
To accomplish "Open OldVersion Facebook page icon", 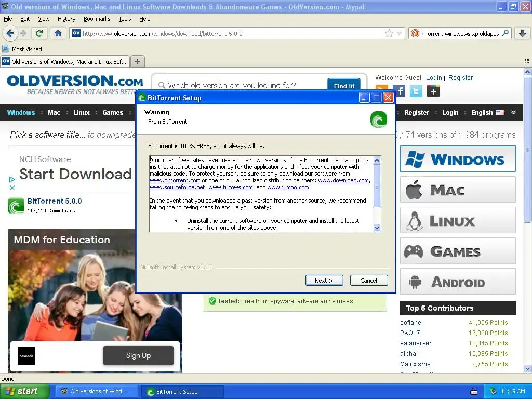I will [400, 91].
